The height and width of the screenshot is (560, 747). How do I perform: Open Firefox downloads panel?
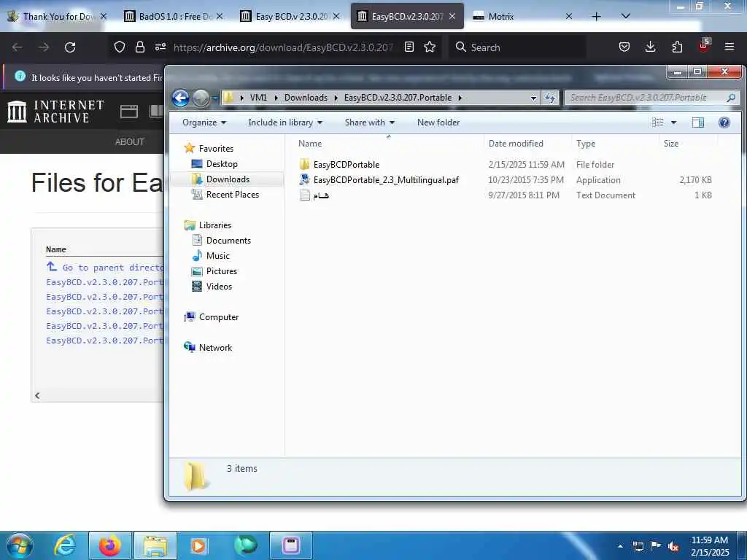tap(650, 47)
